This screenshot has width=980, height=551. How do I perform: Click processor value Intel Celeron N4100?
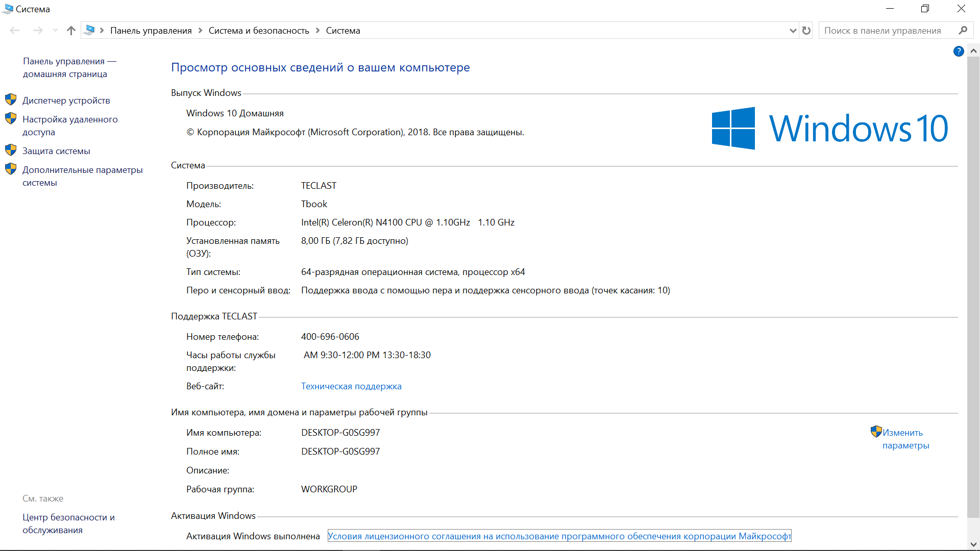pyautogui.click(x=408, y=222)
